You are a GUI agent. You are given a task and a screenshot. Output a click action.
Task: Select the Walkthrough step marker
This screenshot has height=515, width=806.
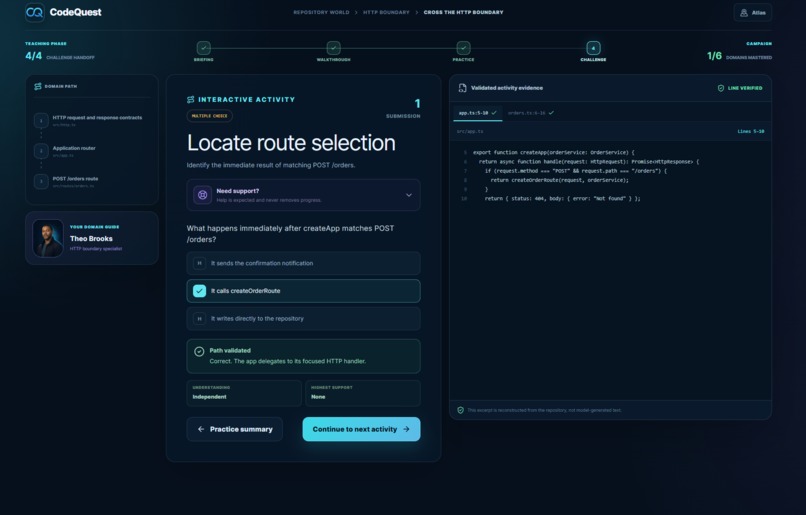334,48
